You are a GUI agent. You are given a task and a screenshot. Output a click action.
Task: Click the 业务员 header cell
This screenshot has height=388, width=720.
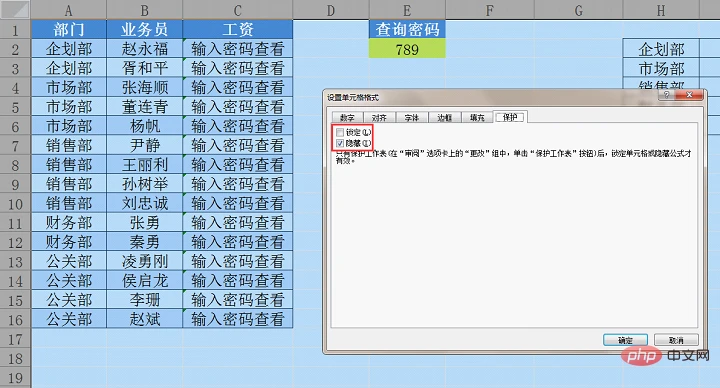click(144, 29)
